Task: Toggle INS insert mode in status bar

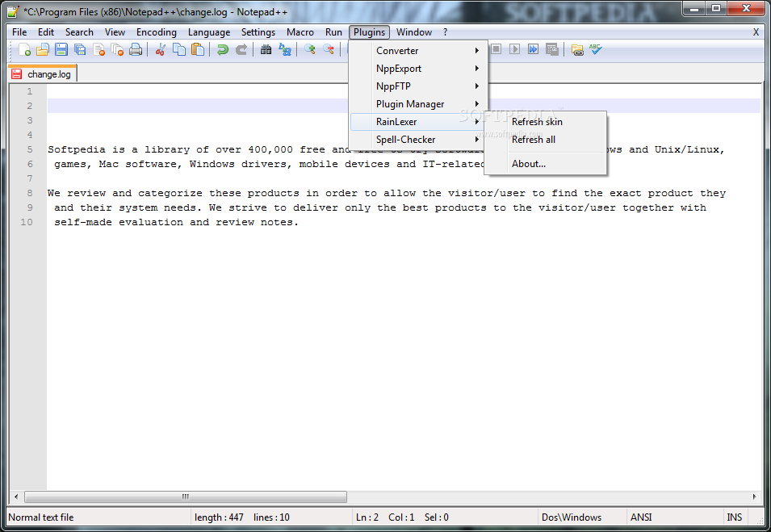Action: pos(734,517)
